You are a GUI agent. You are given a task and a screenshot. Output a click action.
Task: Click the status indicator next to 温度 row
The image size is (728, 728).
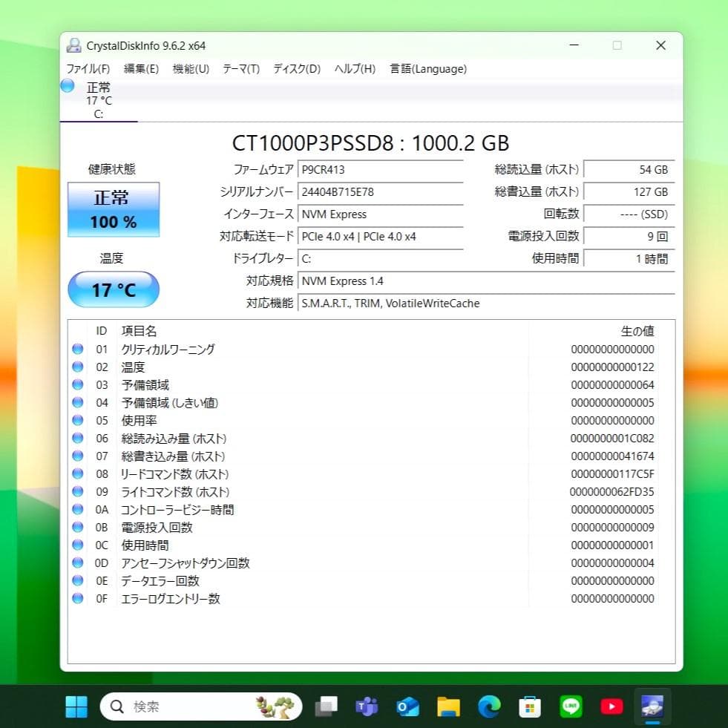pyautogui.click(x=77, y=367)
